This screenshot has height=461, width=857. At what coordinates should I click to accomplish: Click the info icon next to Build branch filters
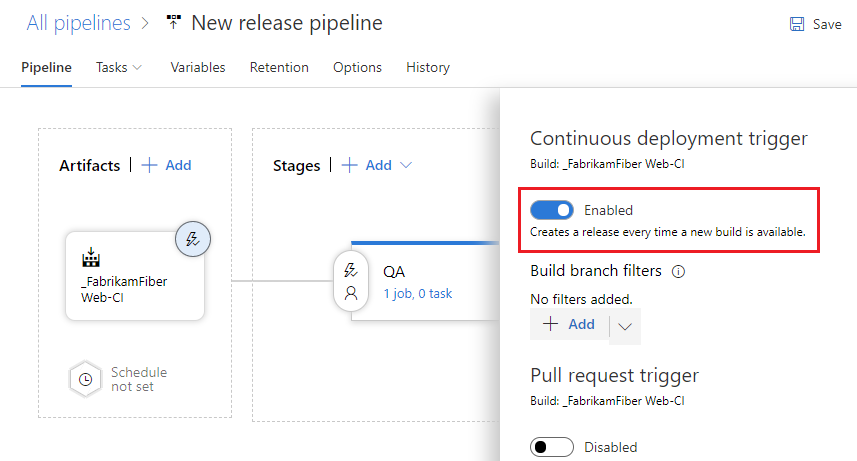point(678,271)
